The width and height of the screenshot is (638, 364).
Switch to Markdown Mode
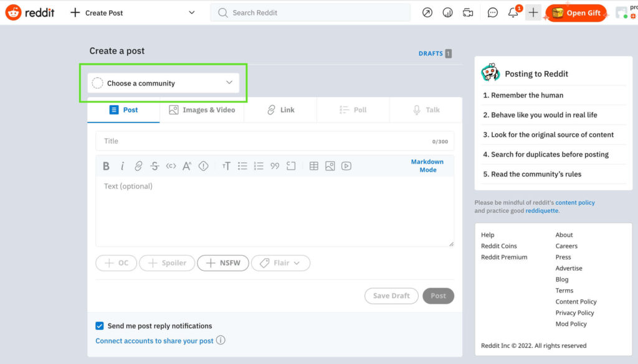[x=427, y=166]
